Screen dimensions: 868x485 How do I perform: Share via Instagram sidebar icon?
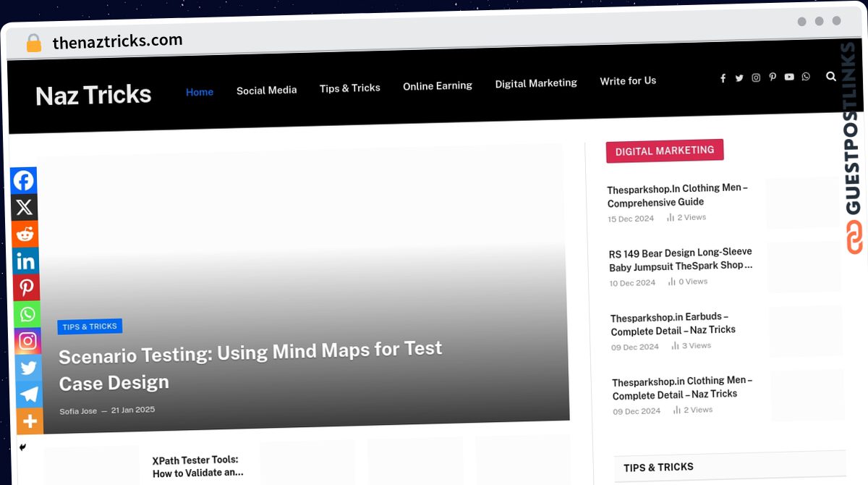click(28, 341)
